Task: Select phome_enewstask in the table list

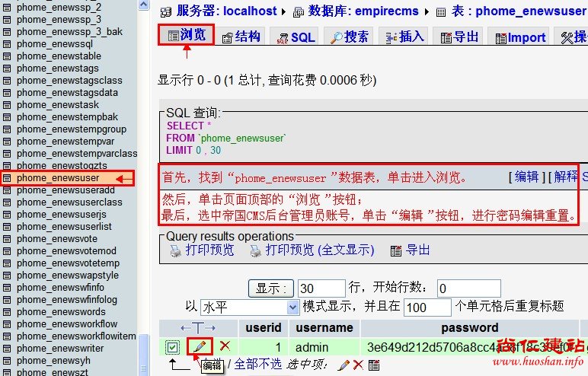Action: [57, 104]
